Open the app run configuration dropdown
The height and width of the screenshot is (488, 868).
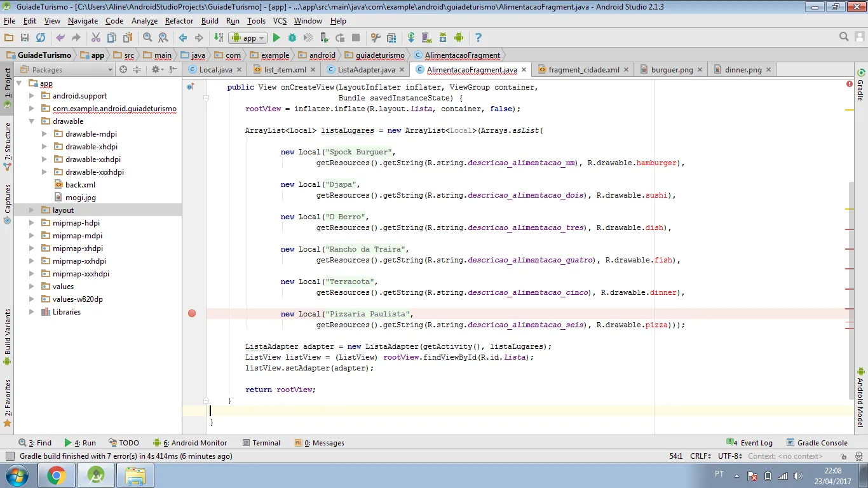[x=248, y=38]
